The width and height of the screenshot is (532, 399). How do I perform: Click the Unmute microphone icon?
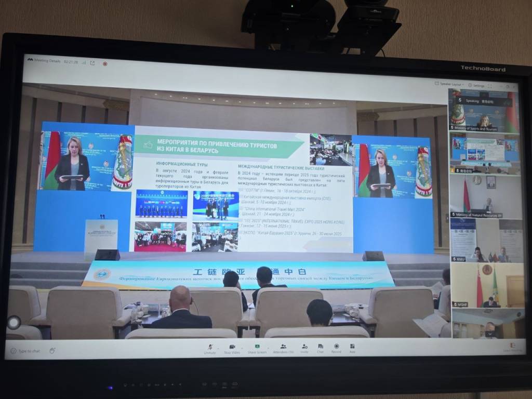[x=210, y=347]
